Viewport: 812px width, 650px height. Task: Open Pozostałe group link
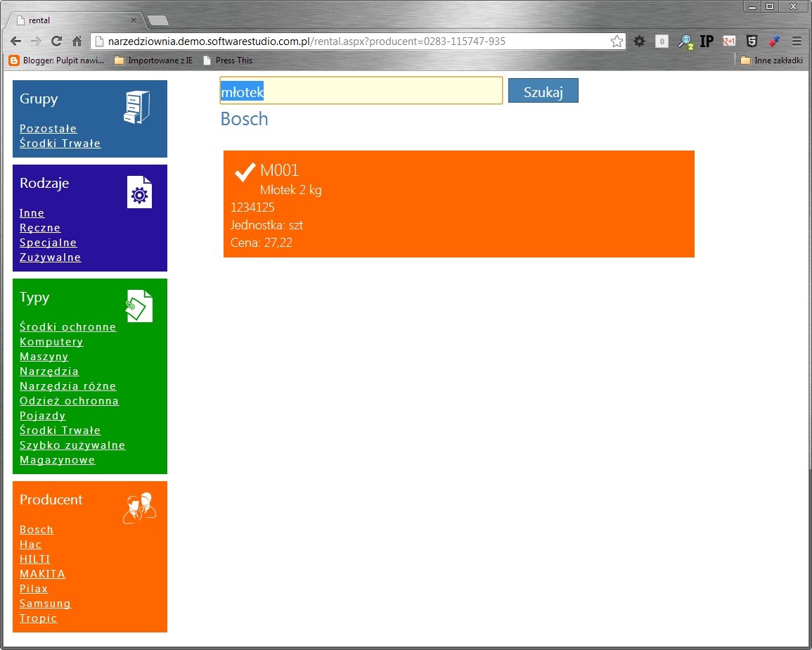pos(49,129)
